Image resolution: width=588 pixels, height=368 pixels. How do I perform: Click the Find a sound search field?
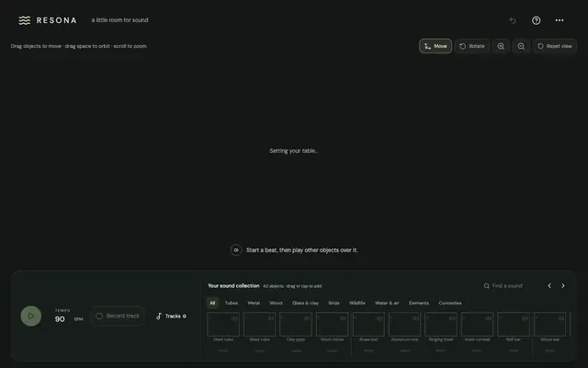point(508,286)
